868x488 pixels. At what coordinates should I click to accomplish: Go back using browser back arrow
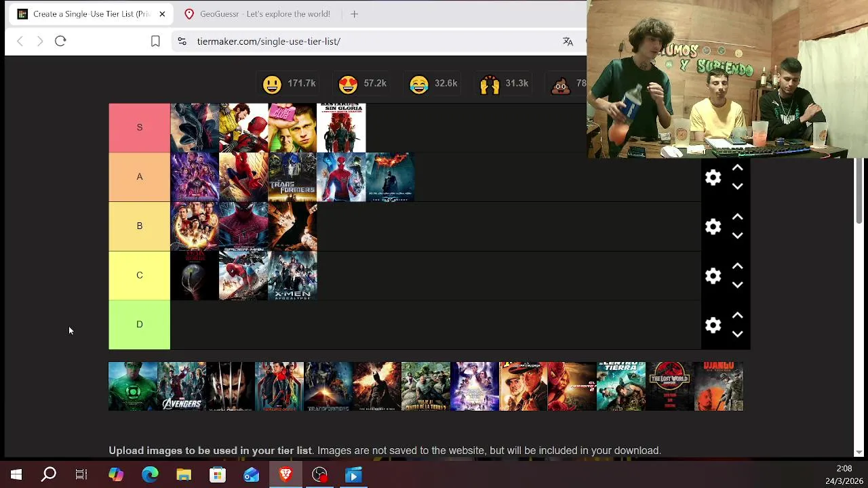(20, 41)
